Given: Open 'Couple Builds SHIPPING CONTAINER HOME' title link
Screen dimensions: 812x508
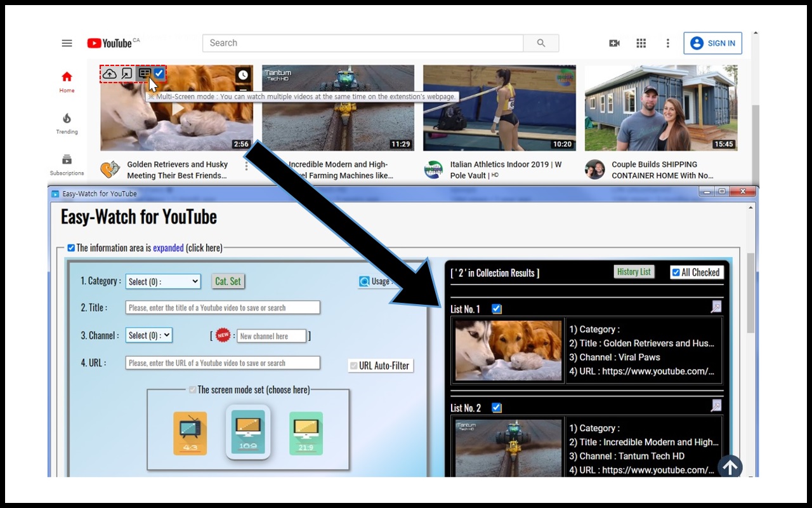Looking at the screenshot, I should pos(662,170).
